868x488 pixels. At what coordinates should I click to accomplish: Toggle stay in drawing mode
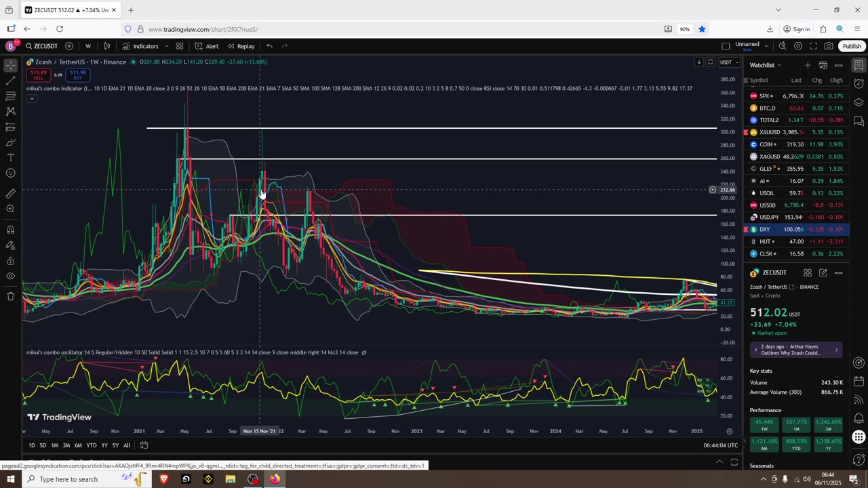click(x=10, y=245)
